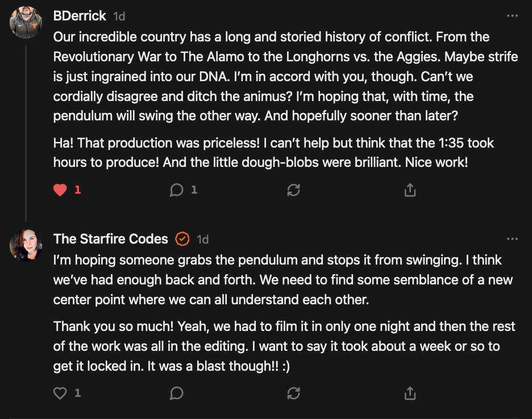Screen dimensions: 532x419
Task: Open BDerrick comment's 1d timestamp
Action: [119, 16]
